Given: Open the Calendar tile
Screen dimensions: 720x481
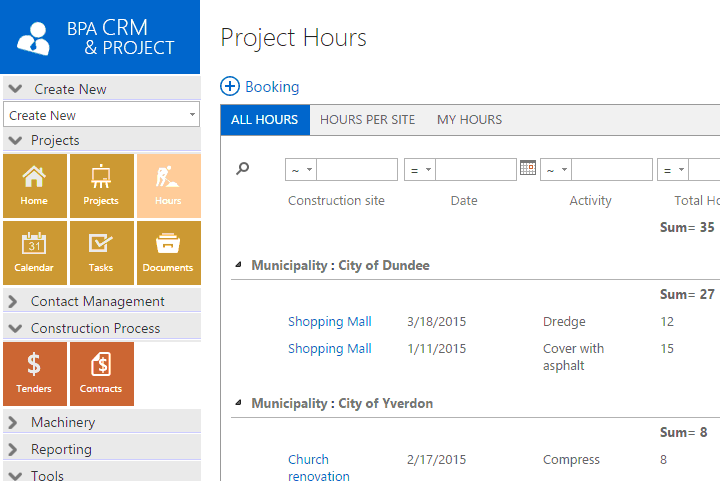Looking at the screenshot, I should click(34, 253).
